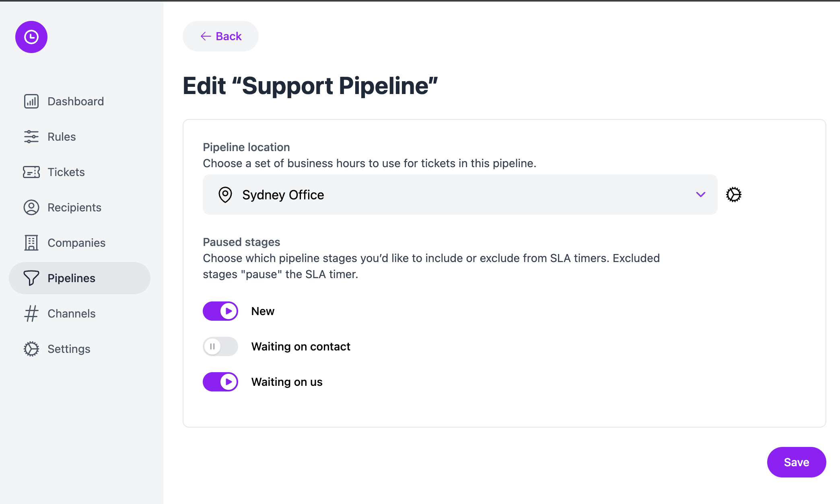Click the Channels hash icon
This screenshot has width=840, height=504.
click(31, 313)
